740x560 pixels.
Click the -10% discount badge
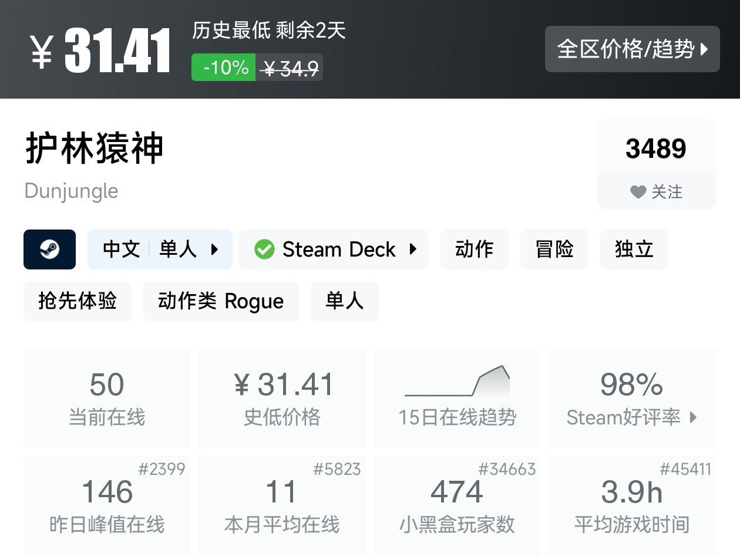tap(224, 68)
